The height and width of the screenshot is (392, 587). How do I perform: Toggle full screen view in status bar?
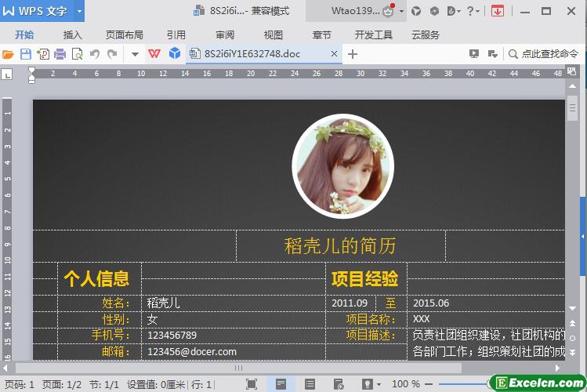click(x=252, y=384)
